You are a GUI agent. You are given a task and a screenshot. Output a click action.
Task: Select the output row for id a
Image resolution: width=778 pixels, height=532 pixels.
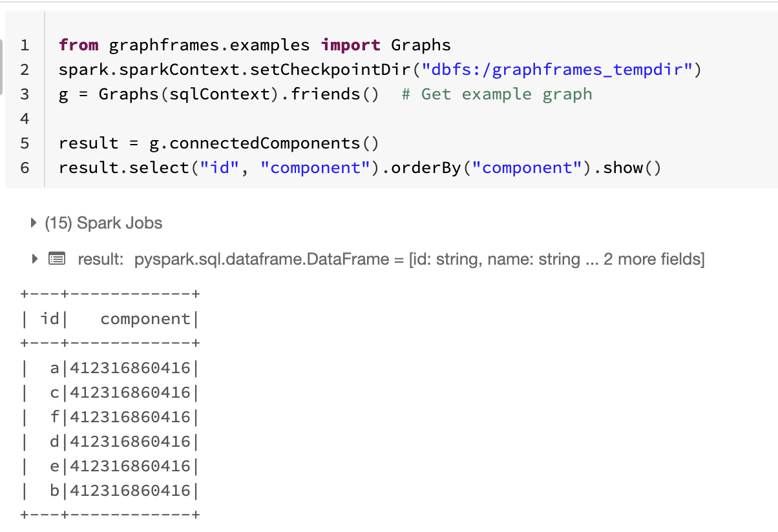[109, 367]
